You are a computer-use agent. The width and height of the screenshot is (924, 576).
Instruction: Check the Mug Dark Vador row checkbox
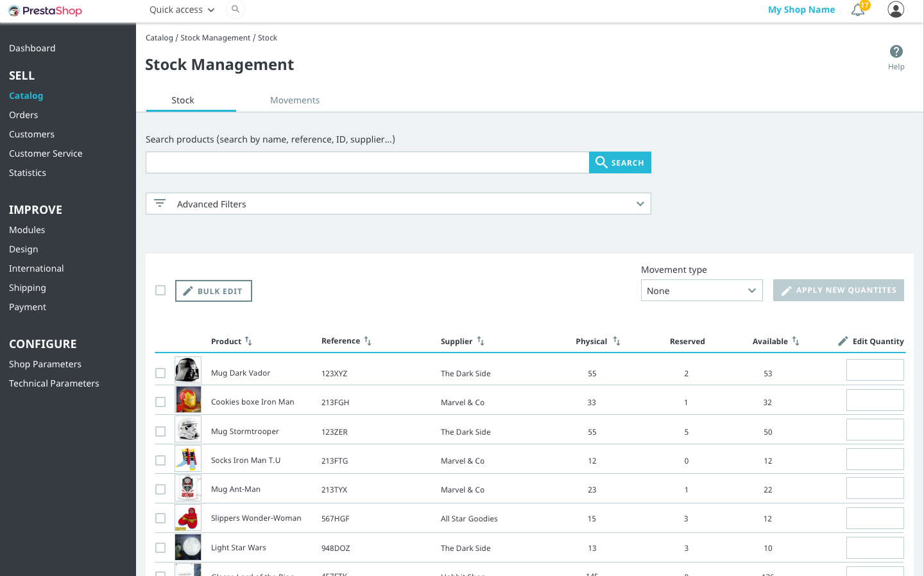[160, 373]
